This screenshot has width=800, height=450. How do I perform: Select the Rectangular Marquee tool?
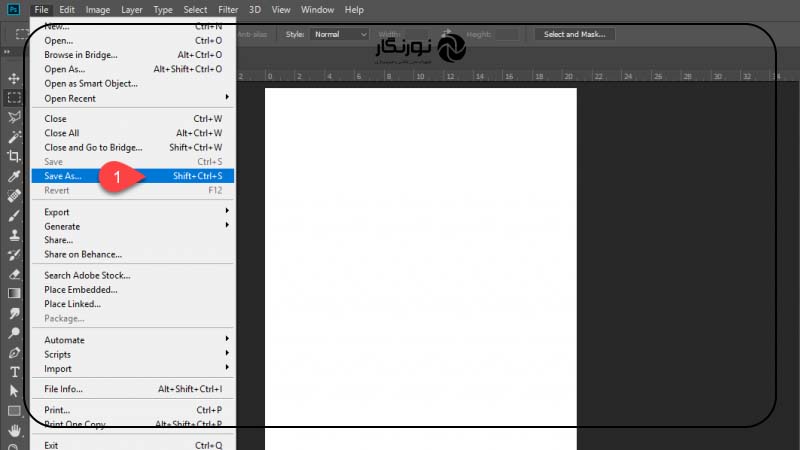(14, 97)
